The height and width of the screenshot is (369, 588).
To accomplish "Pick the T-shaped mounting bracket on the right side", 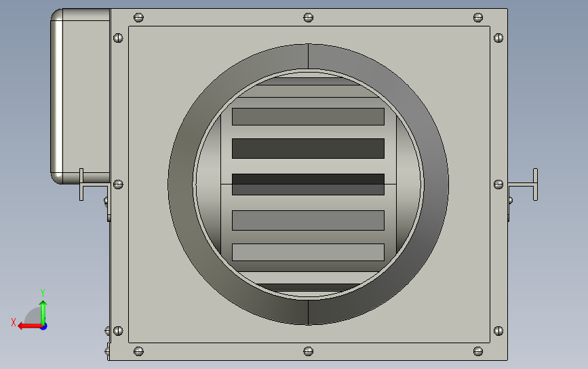I will (x=523, y=184).
